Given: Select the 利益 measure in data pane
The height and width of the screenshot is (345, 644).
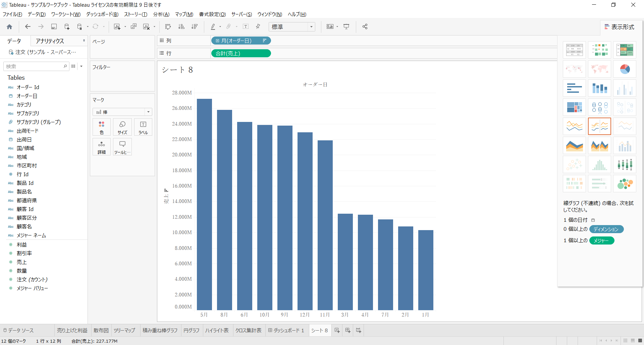Looking at the screenshot, I should tap(22, 245).
